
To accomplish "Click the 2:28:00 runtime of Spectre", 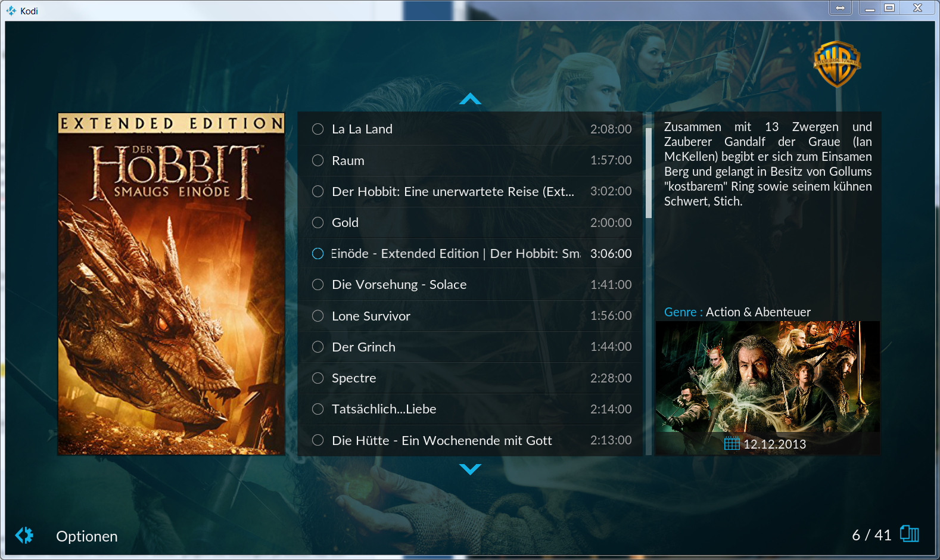I will [x=611, y=378].
